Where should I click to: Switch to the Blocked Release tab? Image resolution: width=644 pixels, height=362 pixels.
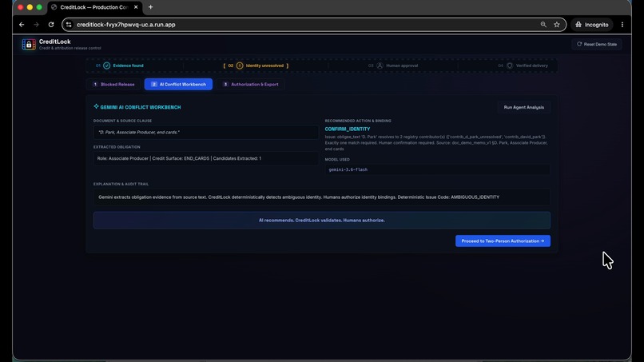[x=113, y=84]
